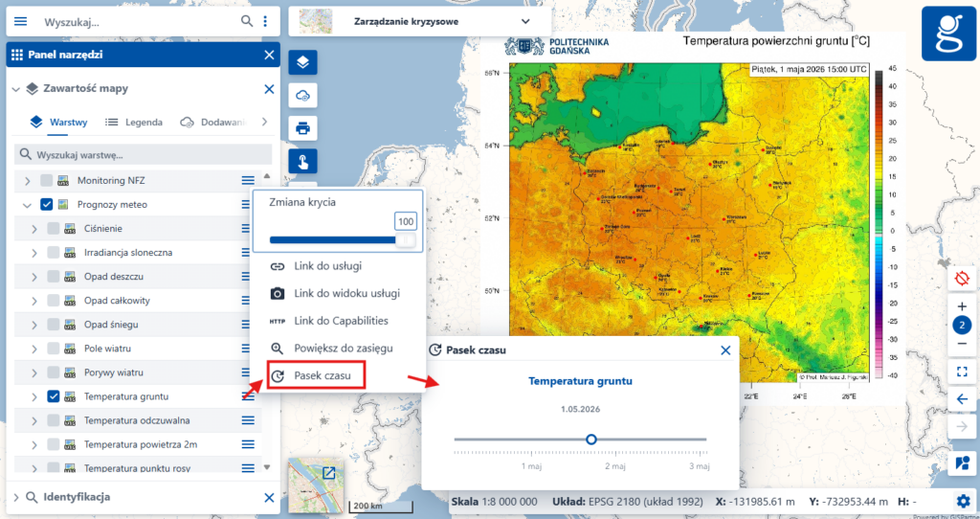The image size is (980, 519).
Task: Enable the Ciśnienie layer checkbox
Action: pyautogui.click(x=54, y=229)
